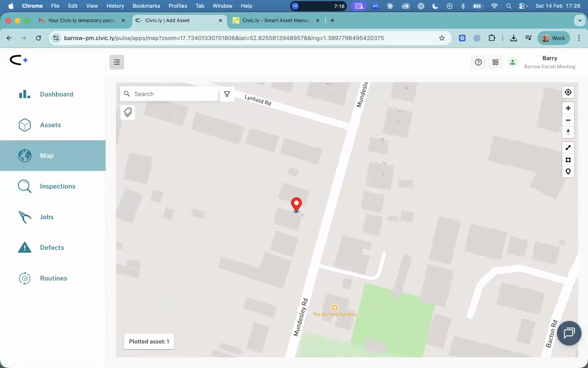Click inside the map Search field

(x=170, y=94)
